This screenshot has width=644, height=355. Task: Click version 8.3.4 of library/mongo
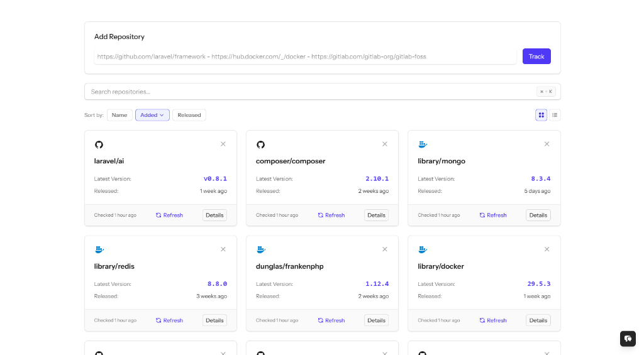click(540, 178)
